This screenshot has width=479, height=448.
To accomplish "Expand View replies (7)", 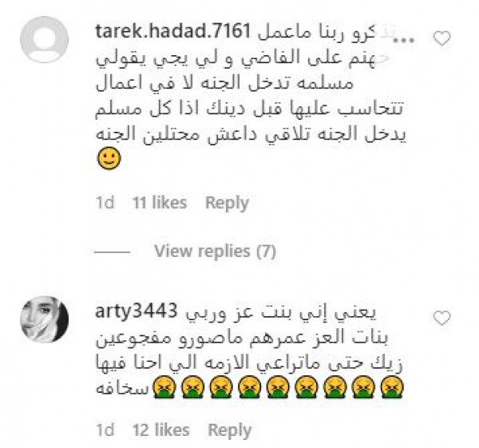I will (x=215, y=252).
